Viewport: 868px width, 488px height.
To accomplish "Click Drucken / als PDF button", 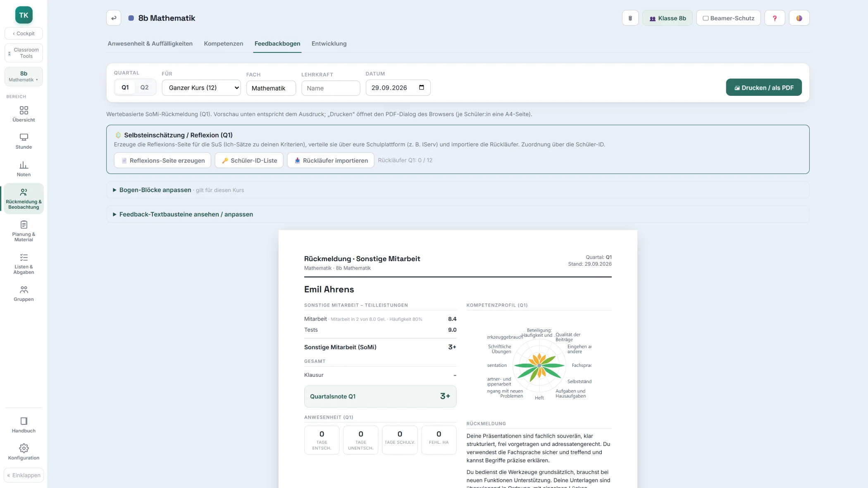I will (764, 88).
